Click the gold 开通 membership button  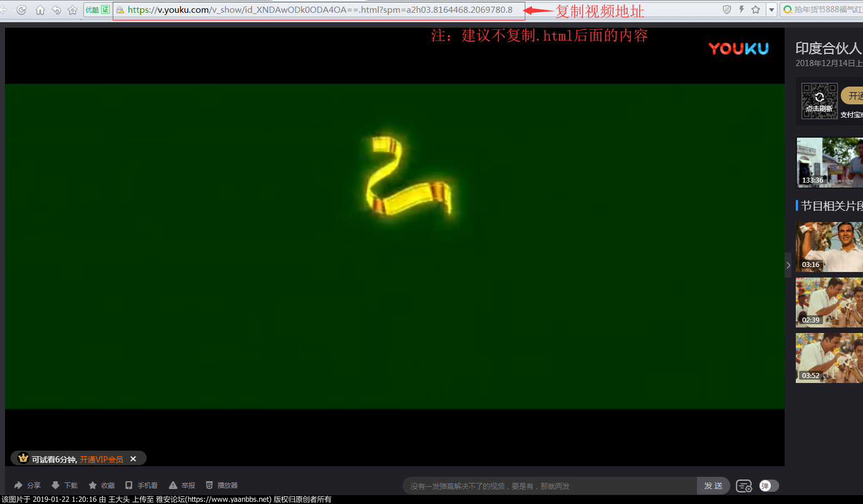point(852,95)
